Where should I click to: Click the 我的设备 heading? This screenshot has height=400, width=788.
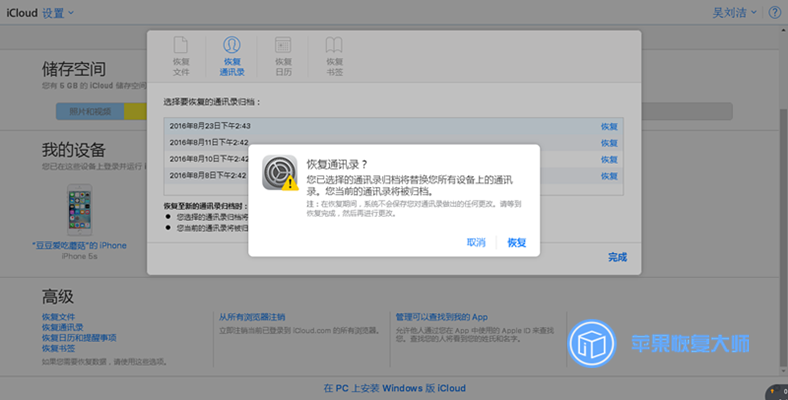(74, 150)
